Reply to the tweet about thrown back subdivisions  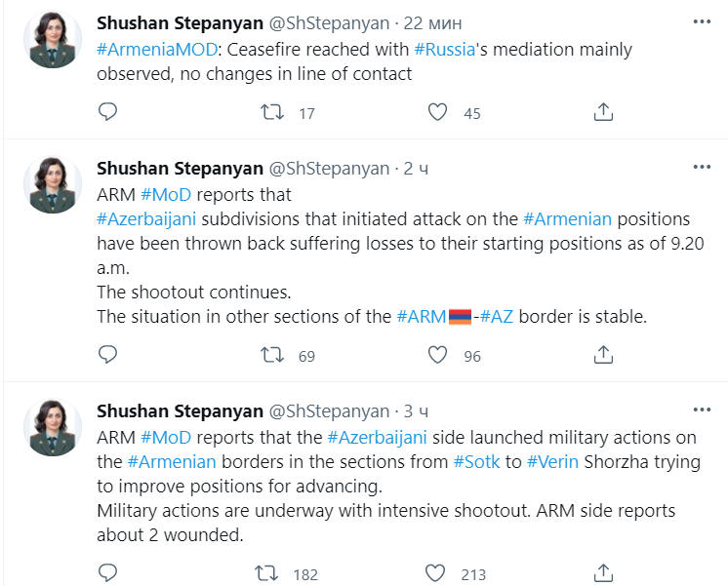[108, 355]
